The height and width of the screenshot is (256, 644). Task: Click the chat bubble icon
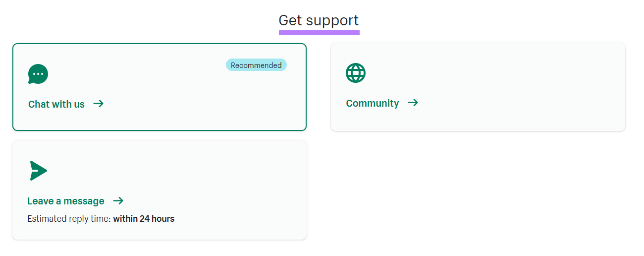pos(38,74)
